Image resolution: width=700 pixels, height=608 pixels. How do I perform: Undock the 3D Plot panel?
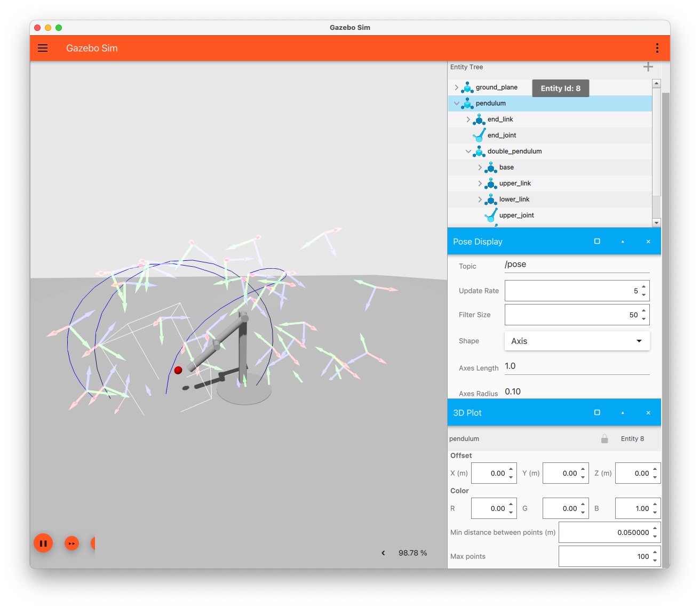pos(597,413)
